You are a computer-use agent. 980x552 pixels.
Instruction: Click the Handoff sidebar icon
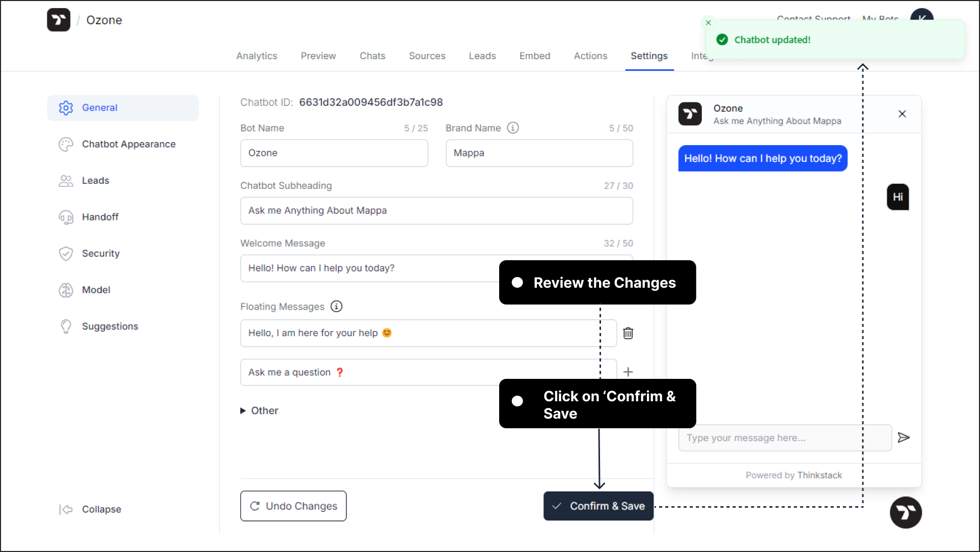tap(65, 217)
